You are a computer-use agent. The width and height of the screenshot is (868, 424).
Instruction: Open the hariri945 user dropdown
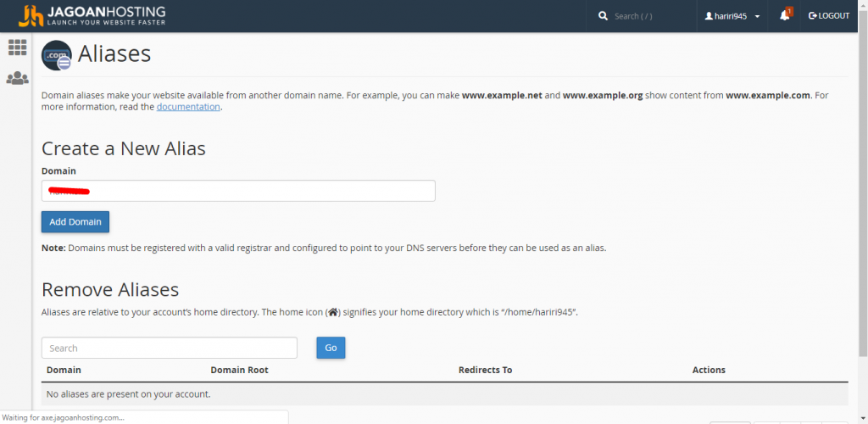coord(732,16)
